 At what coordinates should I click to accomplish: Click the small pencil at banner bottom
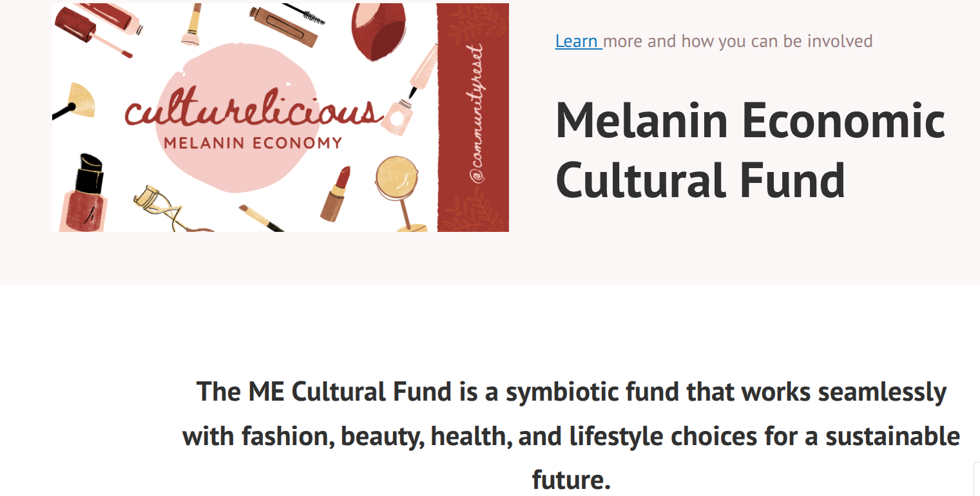[x=262, y=218]
